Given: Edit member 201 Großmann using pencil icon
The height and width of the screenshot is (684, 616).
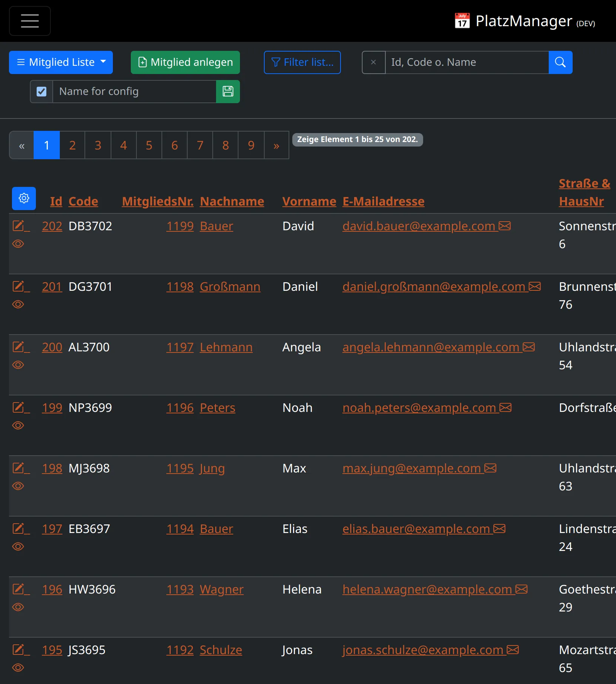Looking at the screenshot, I should [18, 286].
